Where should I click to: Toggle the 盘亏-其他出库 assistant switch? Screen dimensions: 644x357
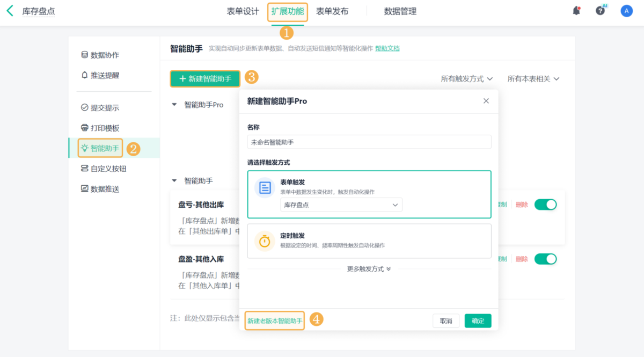click(x=546, y=205)
